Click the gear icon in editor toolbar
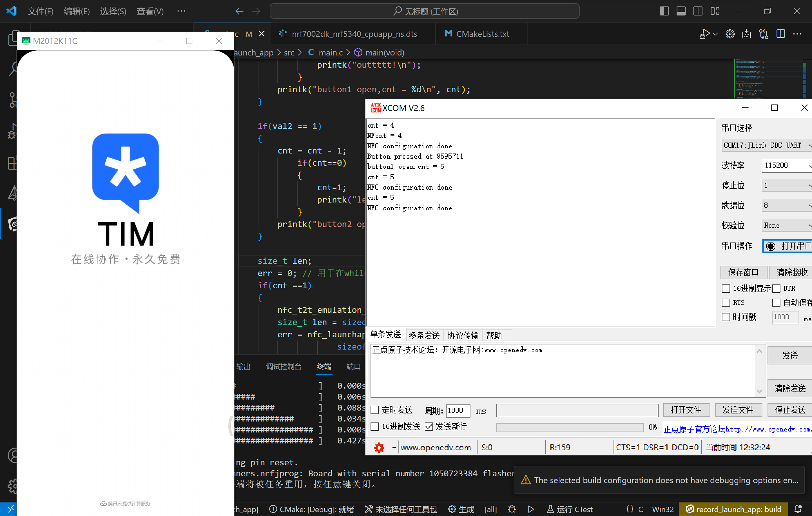This screenshot has height=516, width=812. pyautogui.click(x=730, y=34)
